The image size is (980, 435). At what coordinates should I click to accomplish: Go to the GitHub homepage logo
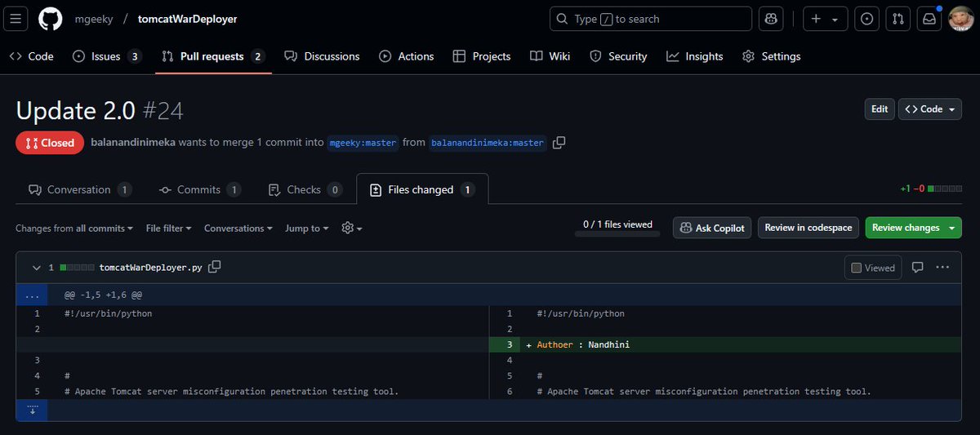click(x=51, y=19)
